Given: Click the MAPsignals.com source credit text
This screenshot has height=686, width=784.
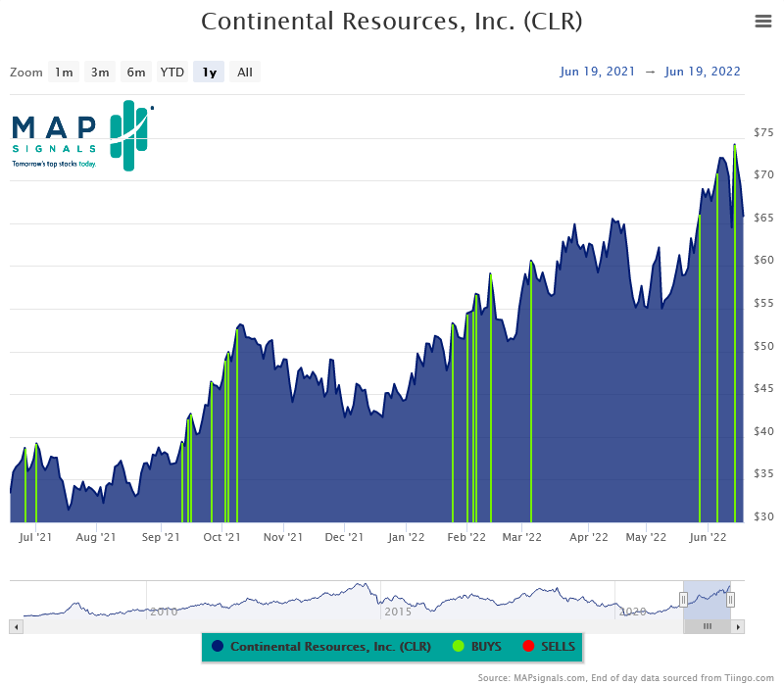Looking at the screenshot, I should [625, 678].
